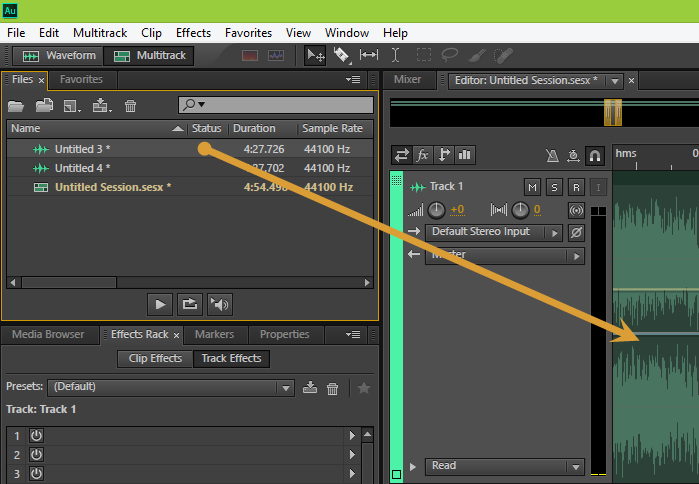Toggle power for effects slot 2
The image size is (699, 484).
click(x=36, y=455)
